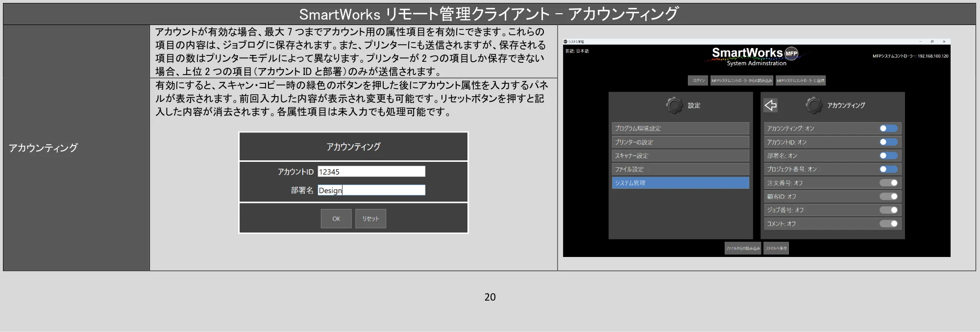Click the MFPシステムコントローラー IP address text
This screenshot has height=332, width=980.
point(910,56)
